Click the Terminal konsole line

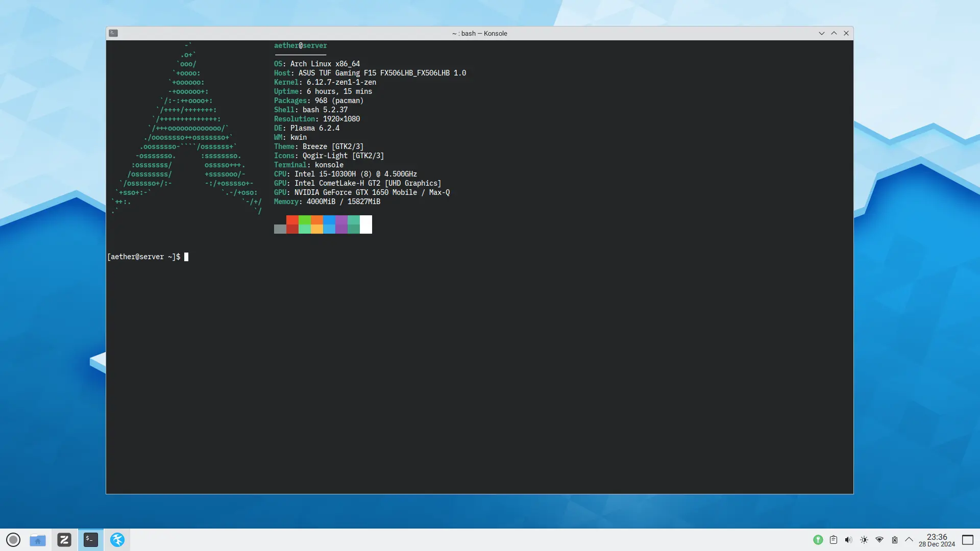click(x=309, y=165)
